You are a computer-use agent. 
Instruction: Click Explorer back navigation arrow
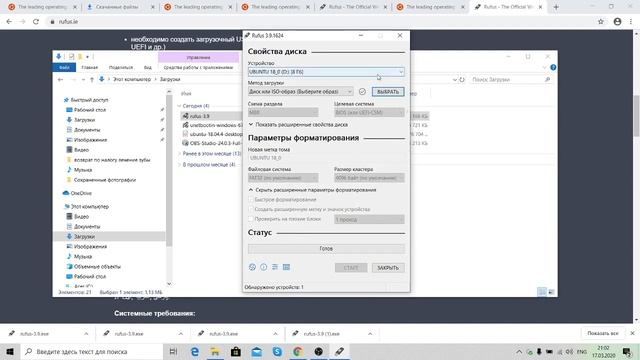[60, 80]
